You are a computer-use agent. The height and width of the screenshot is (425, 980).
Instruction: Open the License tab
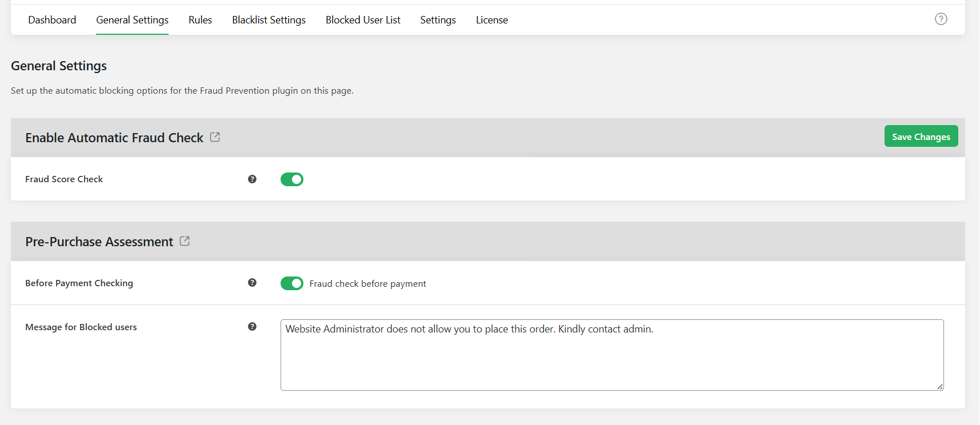point(491,19)
